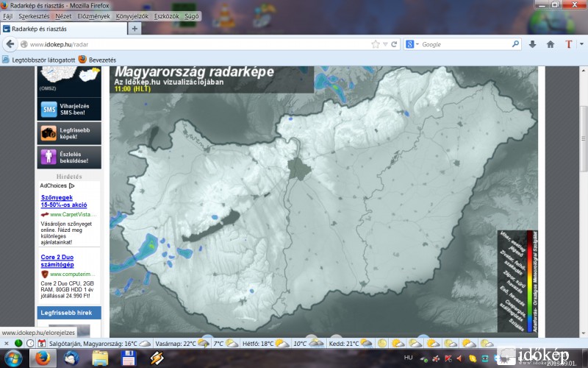Open Thunderbird from the taskbar
This screenshot has height=368, width=588.
pos(71,358)
